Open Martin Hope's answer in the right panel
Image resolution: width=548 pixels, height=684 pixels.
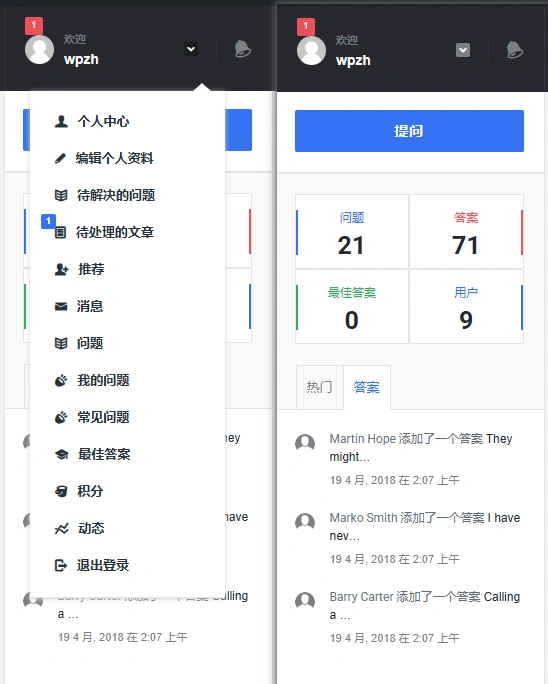421,448
